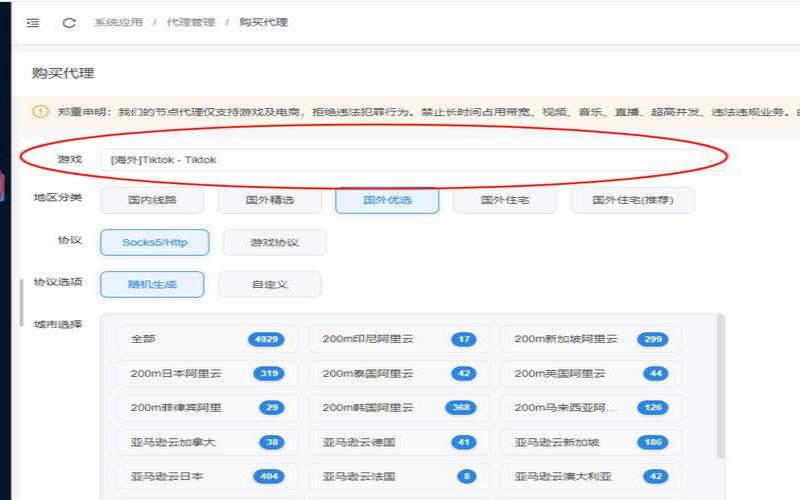Click the 地区分类 label
800x500 pixels.
point(58,197)
